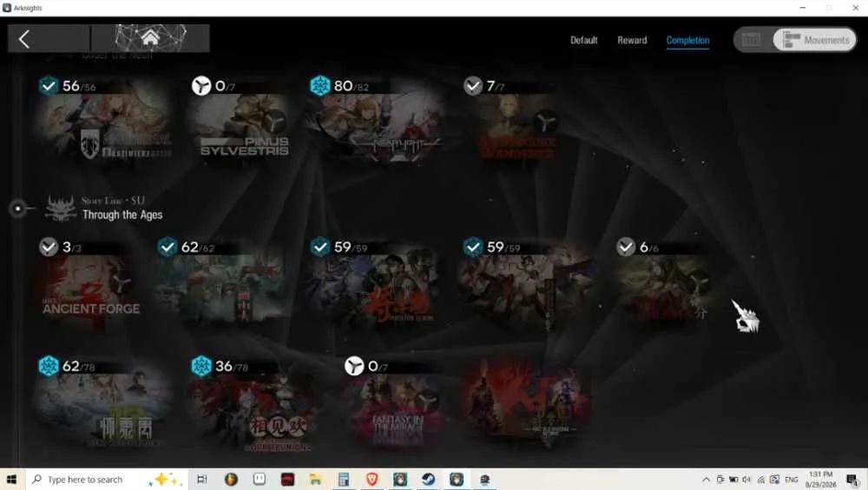Toggle the Movements view mode
Image resolution: width=868 pixels, height=490 pixels.
tap(814, 40)
